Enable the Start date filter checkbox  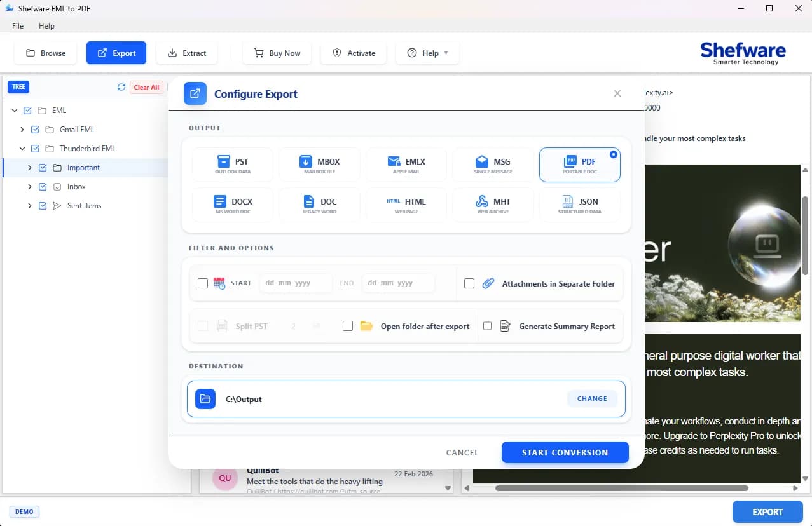(x=203, y=283)
